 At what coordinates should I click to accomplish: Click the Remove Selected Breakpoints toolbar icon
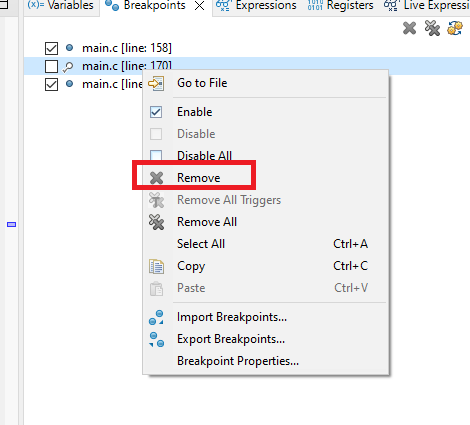409,28
